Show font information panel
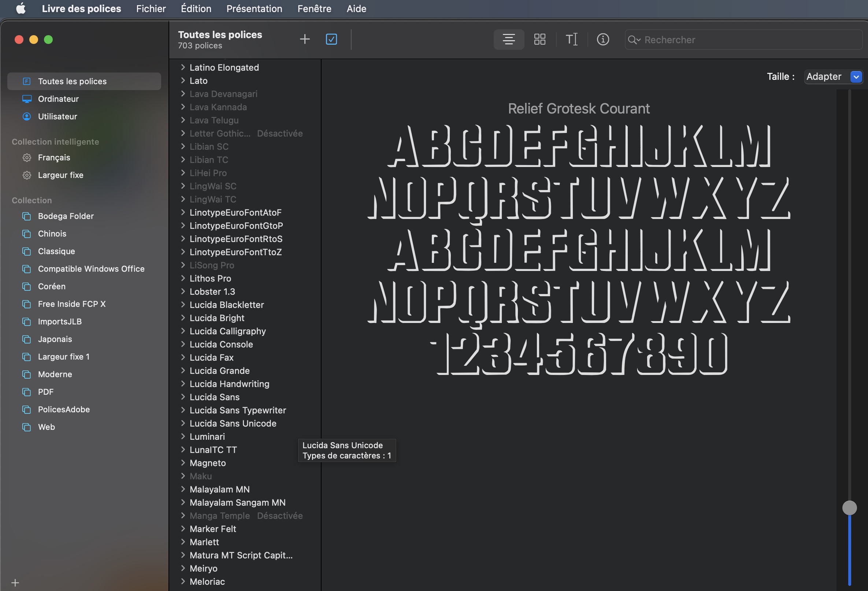 pos(603,39)
